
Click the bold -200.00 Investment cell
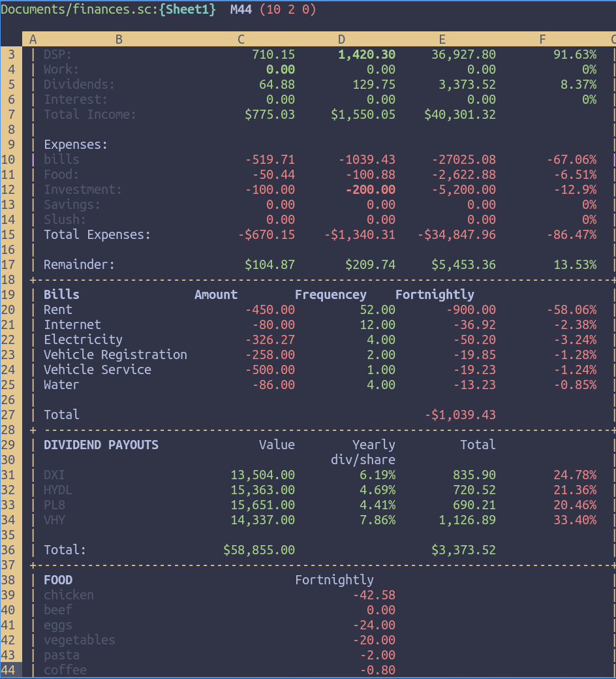point(371,190)
